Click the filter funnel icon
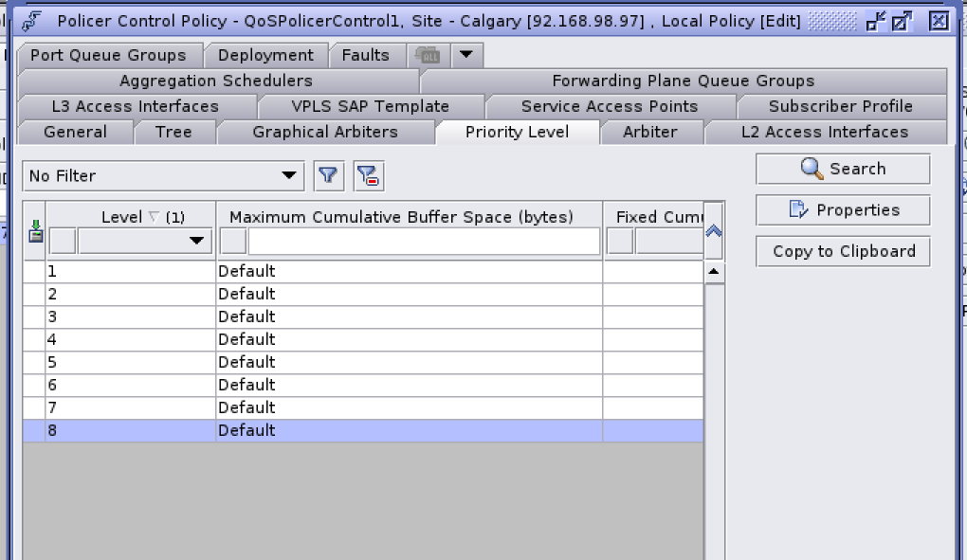967x560 pixels. 328,175
